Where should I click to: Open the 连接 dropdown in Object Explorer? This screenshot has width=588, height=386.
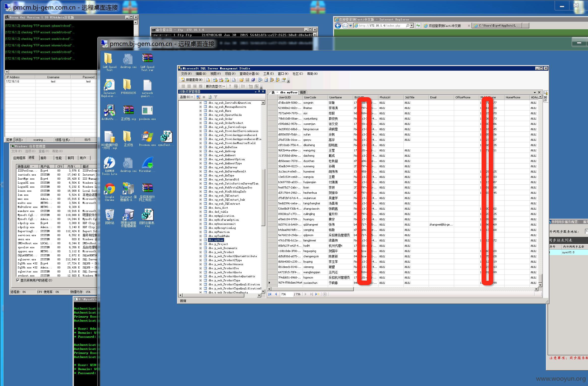186,97
